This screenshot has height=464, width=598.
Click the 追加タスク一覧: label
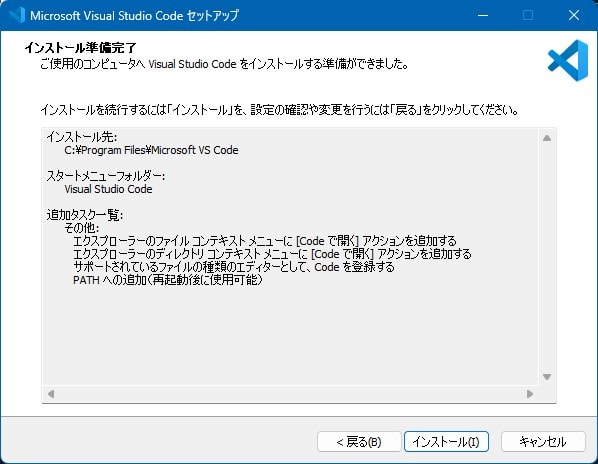[x=85, y=215]
